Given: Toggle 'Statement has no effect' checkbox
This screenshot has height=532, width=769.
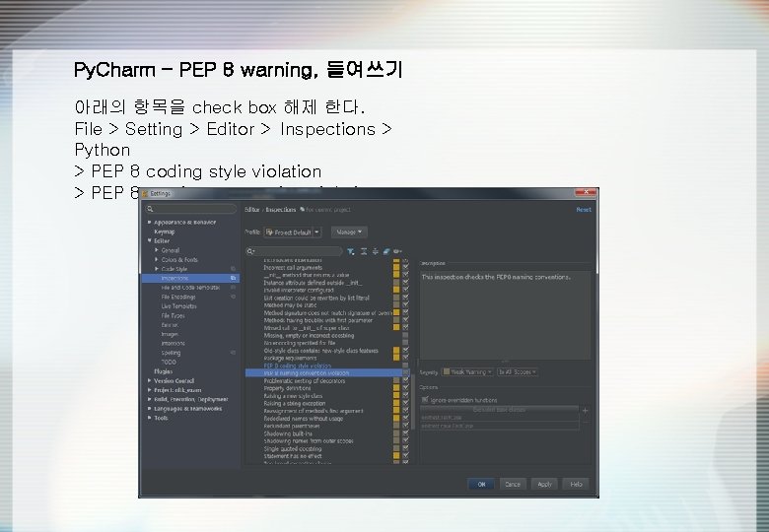Looking at the screenshot, I should [405, 455].
